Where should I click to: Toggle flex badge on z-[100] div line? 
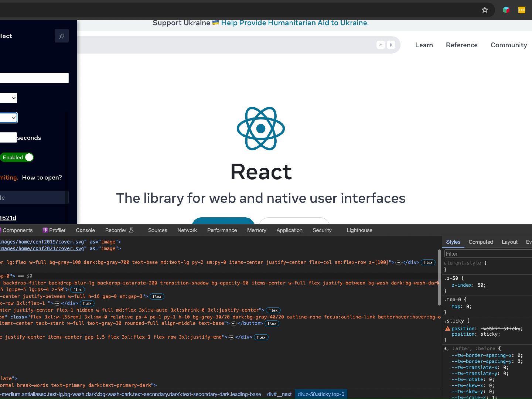428,262
